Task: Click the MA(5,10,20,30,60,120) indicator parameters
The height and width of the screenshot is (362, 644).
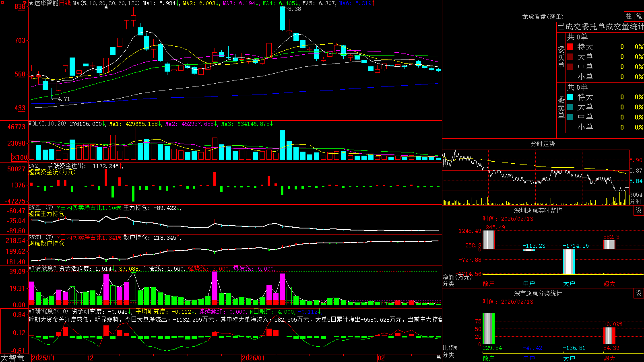Action: (x=106, y=3)
